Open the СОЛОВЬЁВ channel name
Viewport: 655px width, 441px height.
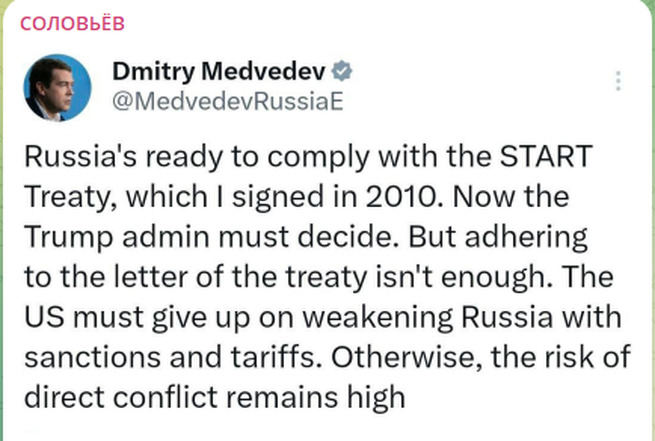(x=72, y=23)
